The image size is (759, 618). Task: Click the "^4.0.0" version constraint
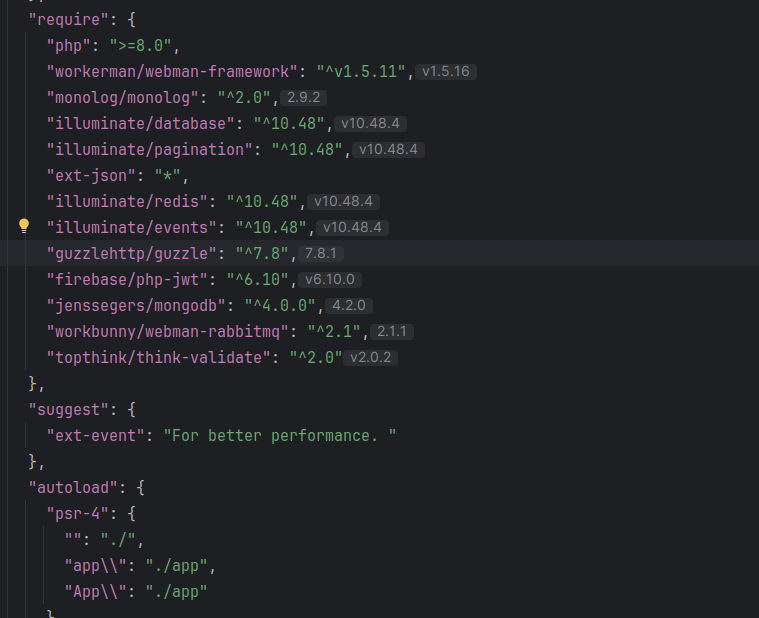(280, 306)
